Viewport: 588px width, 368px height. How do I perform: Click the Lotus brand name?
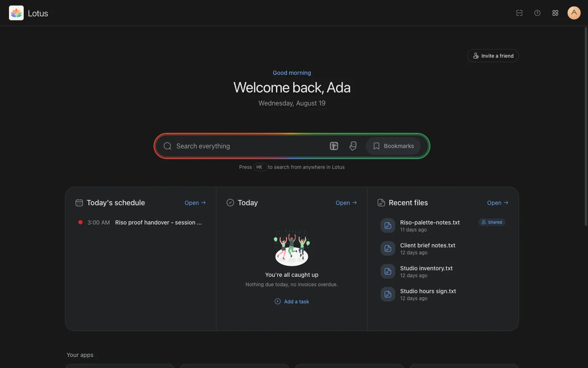(38, 13)
